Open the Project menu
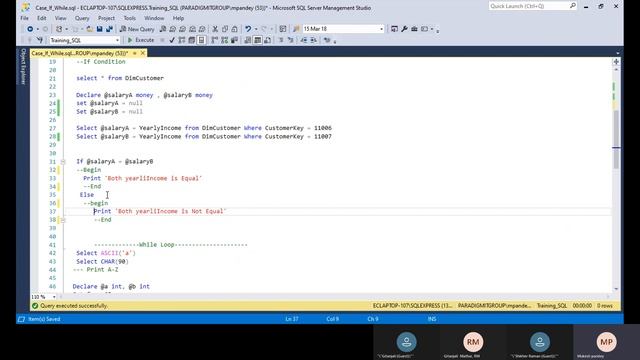640x360 pixels. [x=106, y=18]
